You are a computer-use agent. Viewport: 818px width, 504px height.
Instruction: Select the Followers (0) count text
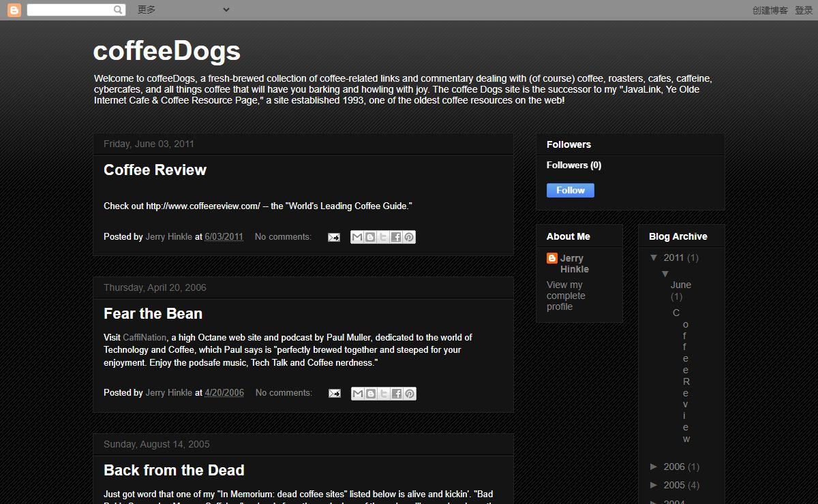point(574,165)
